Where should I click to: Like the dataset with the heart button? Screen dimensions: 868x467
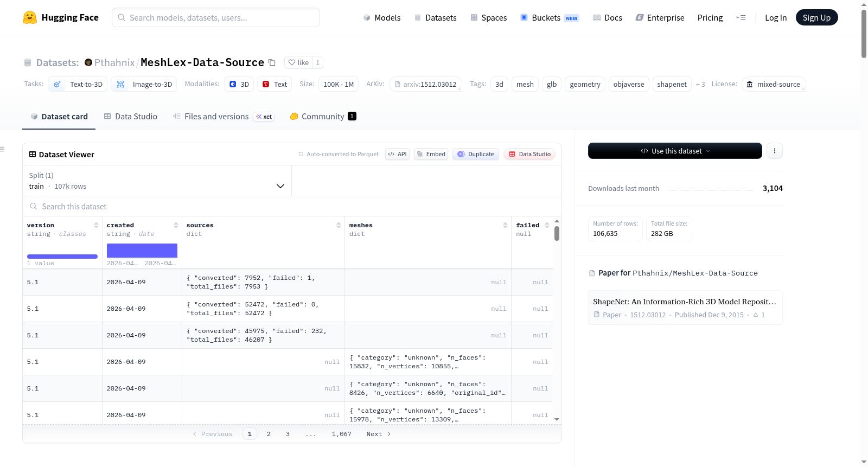(298, 62)
